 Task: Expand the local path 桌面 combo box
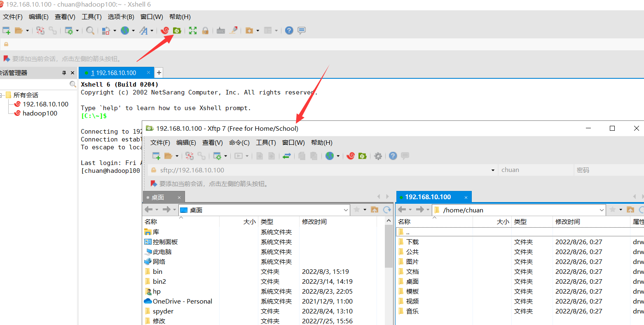[x=346, y=210]
